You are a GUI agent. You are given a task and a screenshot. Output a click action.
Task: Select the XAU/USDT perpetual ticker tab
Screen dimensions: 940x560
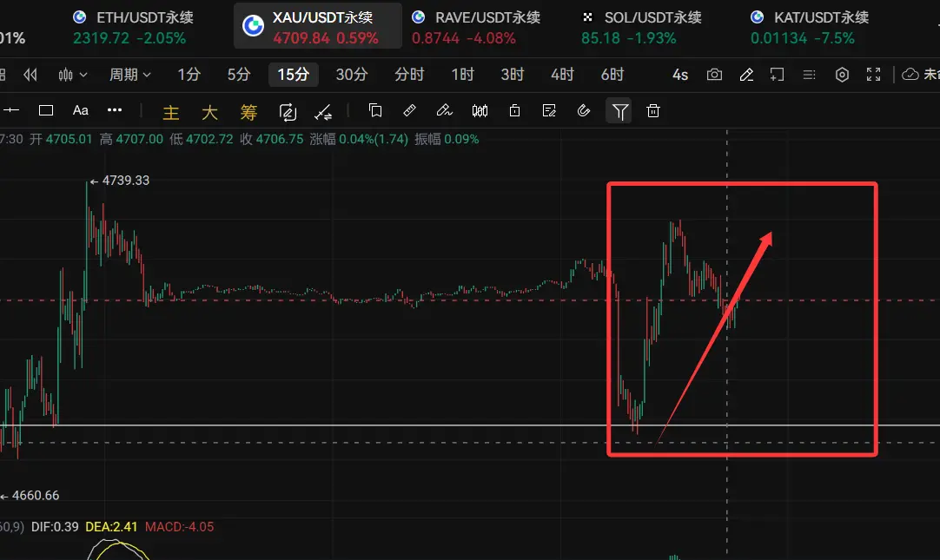pyautogui.click(x=318, y=26)
